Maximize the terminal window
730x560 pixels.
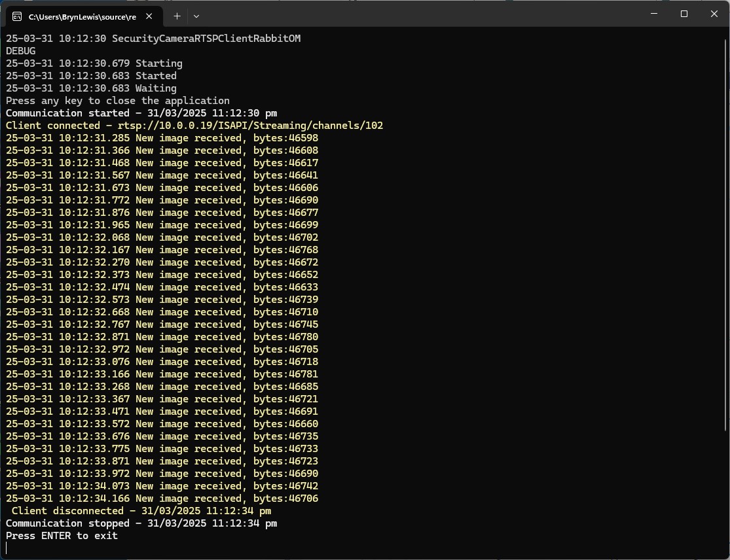[684, 14]
